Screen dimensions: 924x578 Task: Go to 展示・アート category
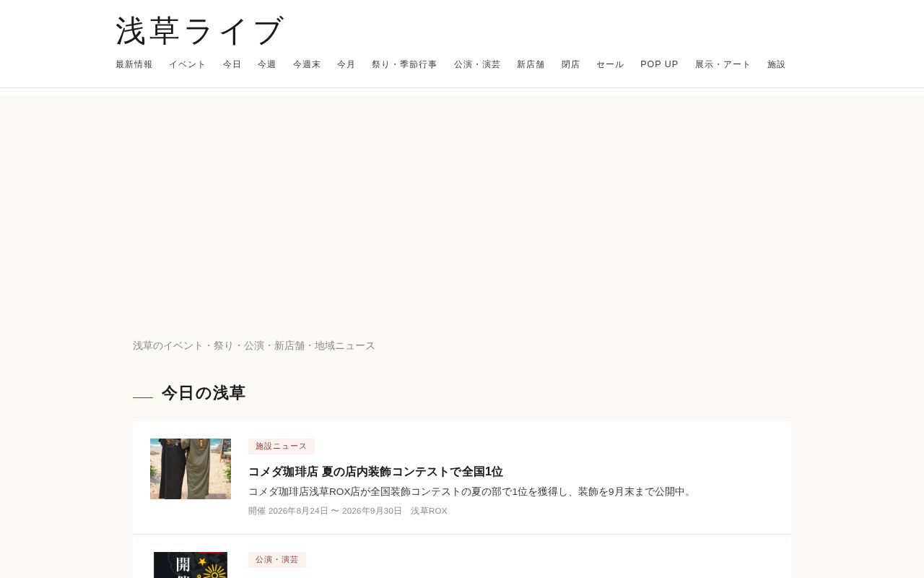click(x=723, y=64)
